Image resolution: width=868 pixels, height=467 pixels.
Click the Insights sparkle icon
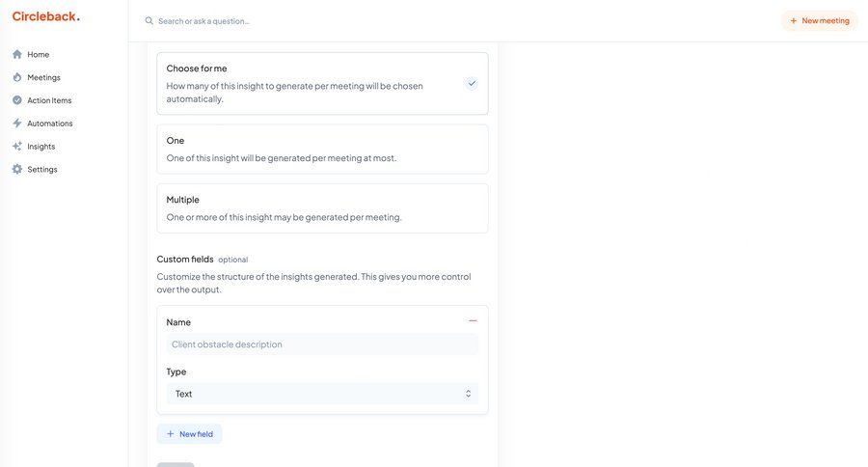(x=17, y=147)
